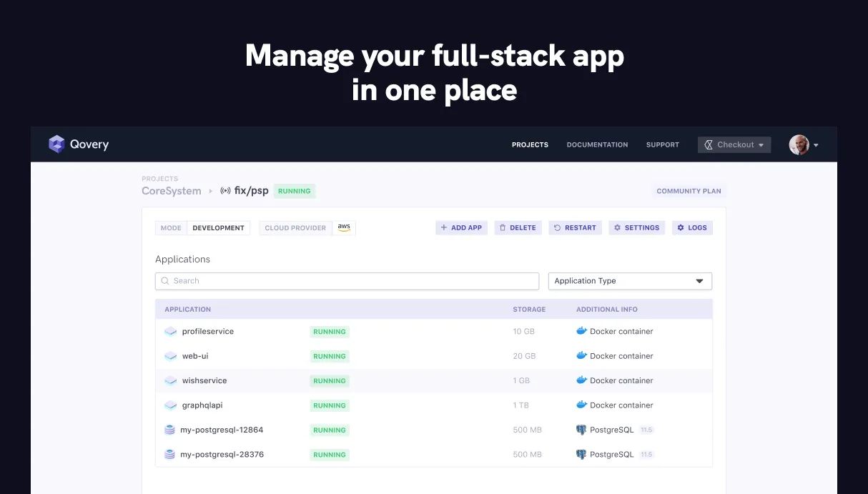Click PostgreSQL elephant icon in my-postgresql-12864 row
Screen dimensions: 868x494
(x=581, y=430)
